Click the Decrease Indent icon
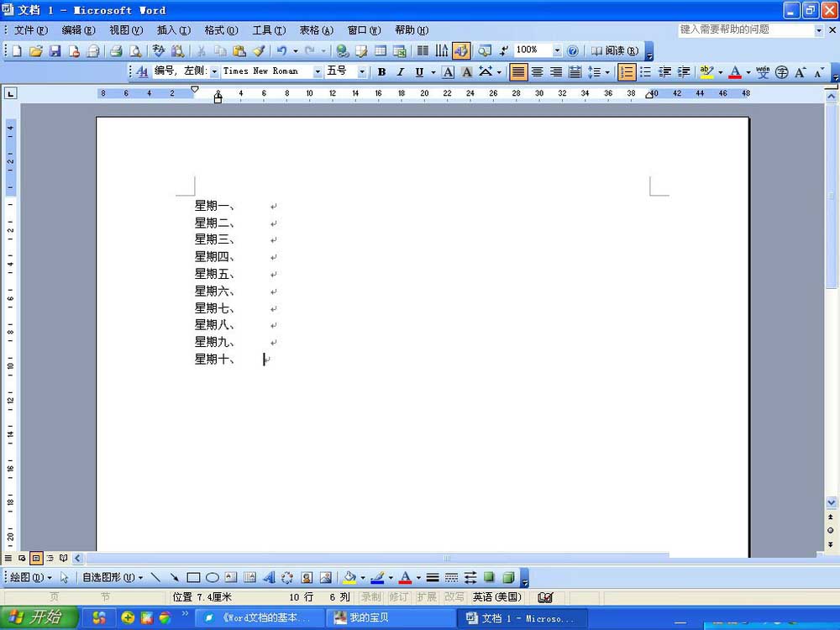This screenshot has width=840, height=630. [x=664, y=71]
